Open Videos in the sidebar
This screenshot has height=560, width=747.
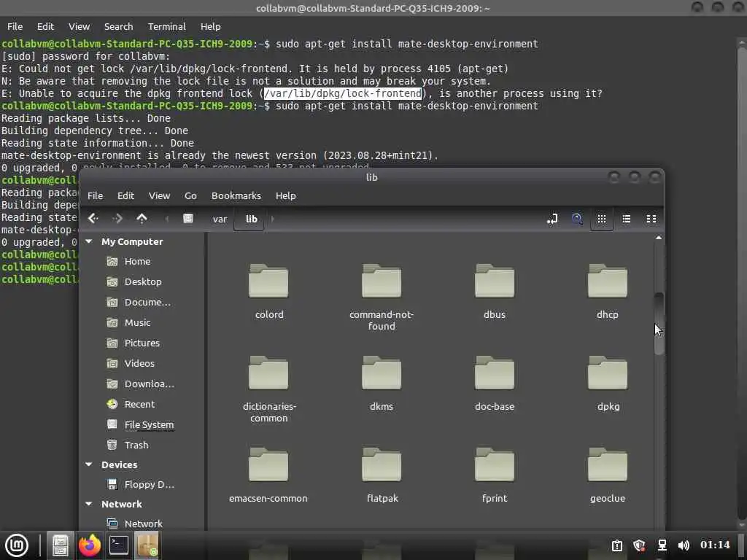(x=139, y=363)
